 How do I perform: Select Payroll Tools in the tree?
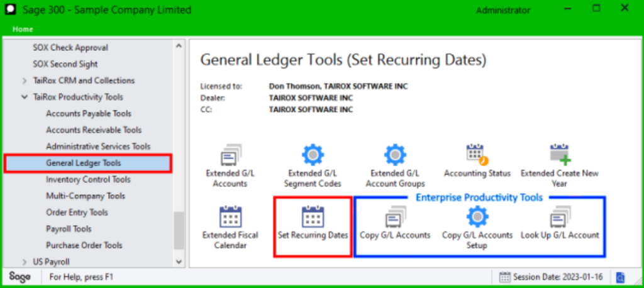click(x=69, y=229)
